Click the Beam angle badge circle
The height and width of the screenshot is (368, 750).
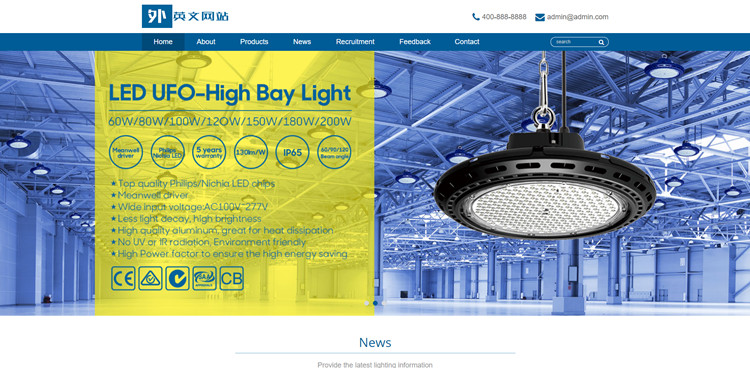tap(334, 152)
